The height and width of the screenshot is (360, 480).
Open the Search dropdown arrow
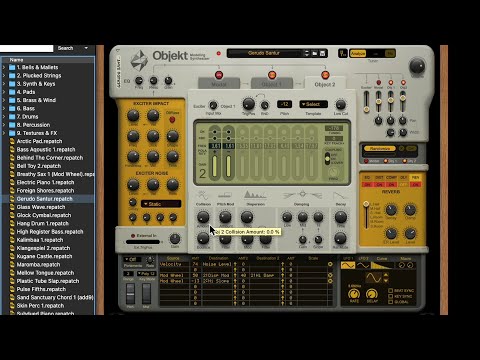tap(86, 48)
